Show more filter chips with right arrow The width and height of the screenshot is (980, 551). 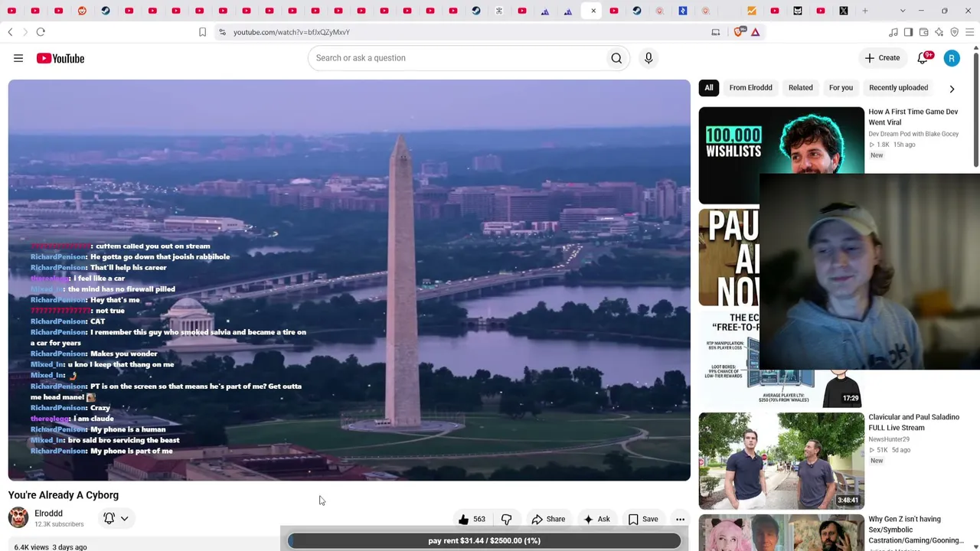952,89
